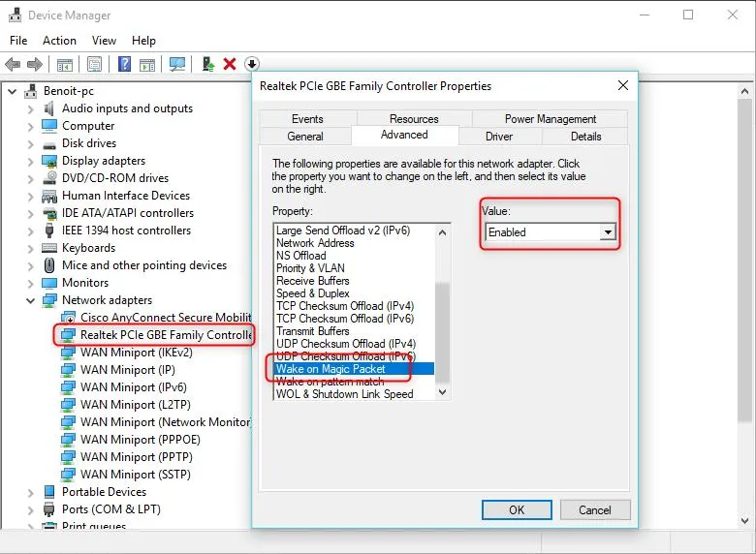756x554 pixels.
Task: Click the Display adapters icon
Action: (x=49, y=161)
